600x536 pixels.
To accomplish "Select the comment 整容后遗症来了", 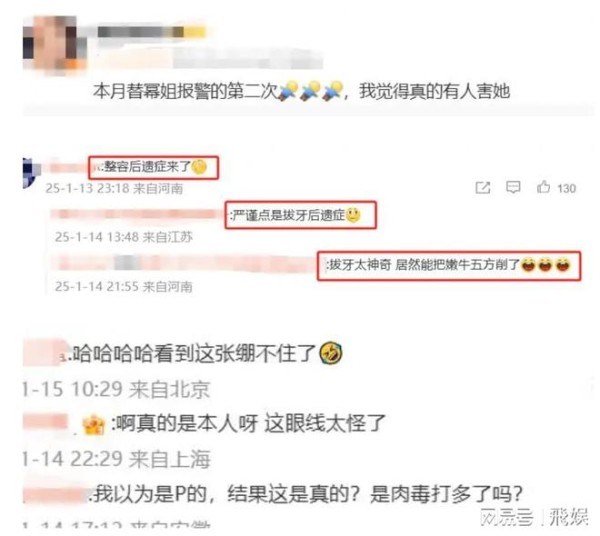I will pos(154,167).
